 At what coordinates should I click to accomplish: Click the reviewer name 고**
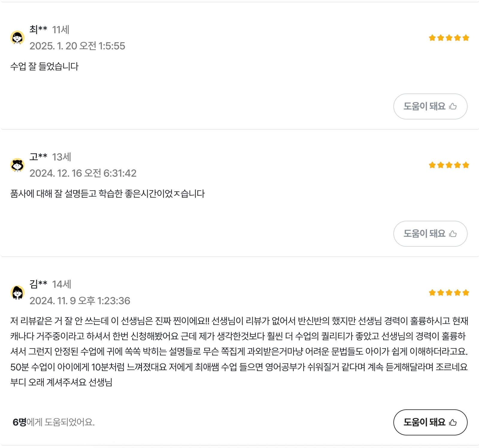38,157
